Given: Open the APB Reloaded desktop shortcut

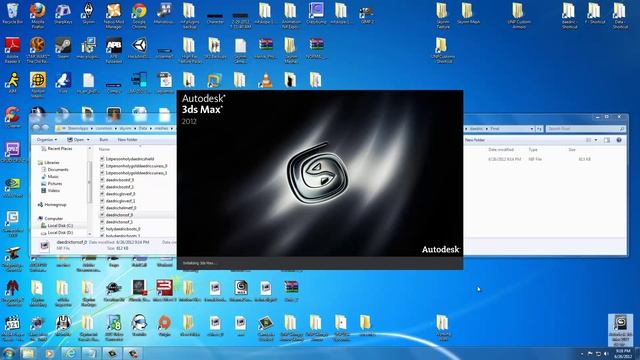Looking at the screenshot, I should coord(113,50).
